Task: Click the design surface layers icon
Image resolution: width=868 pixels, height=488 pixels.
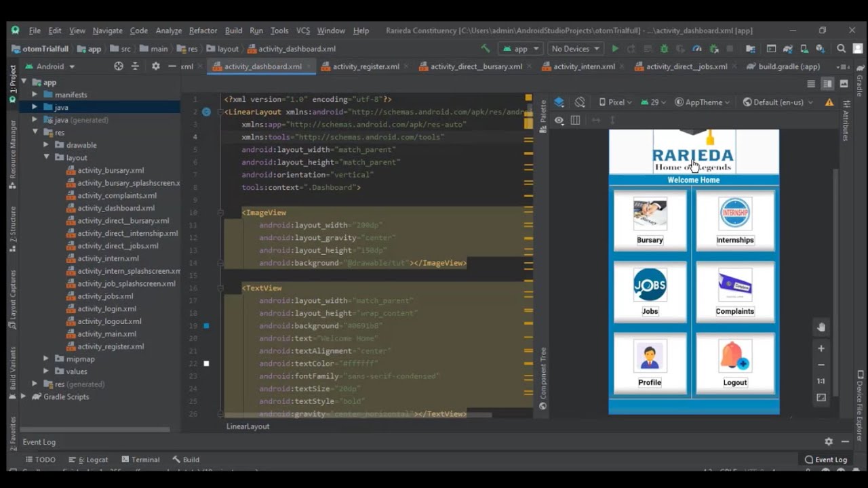Action: [x=559, y=102]
